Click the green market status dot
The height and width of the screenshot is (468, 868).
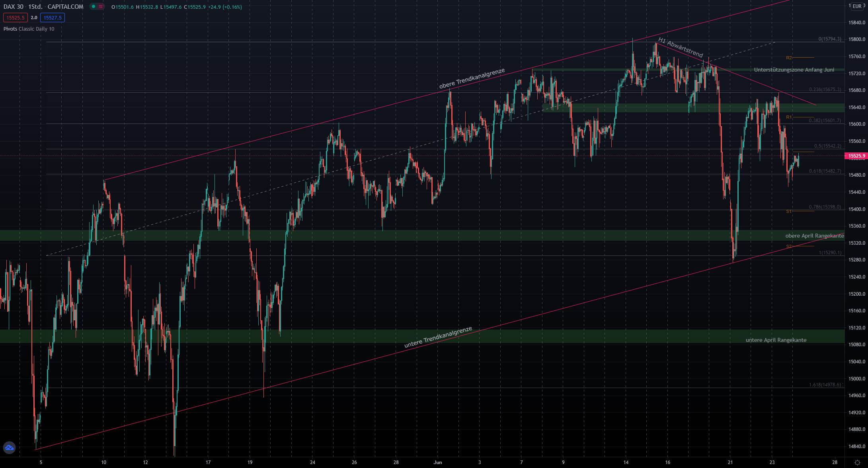click(x=94, y=7)
